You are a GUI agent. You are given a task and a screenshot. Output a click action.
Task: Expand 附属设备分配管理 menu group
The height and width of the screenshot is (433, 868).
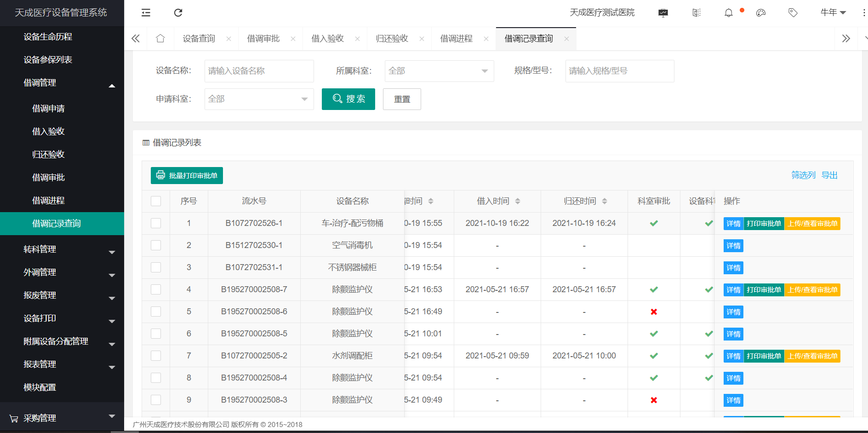[x=62, y=341]
